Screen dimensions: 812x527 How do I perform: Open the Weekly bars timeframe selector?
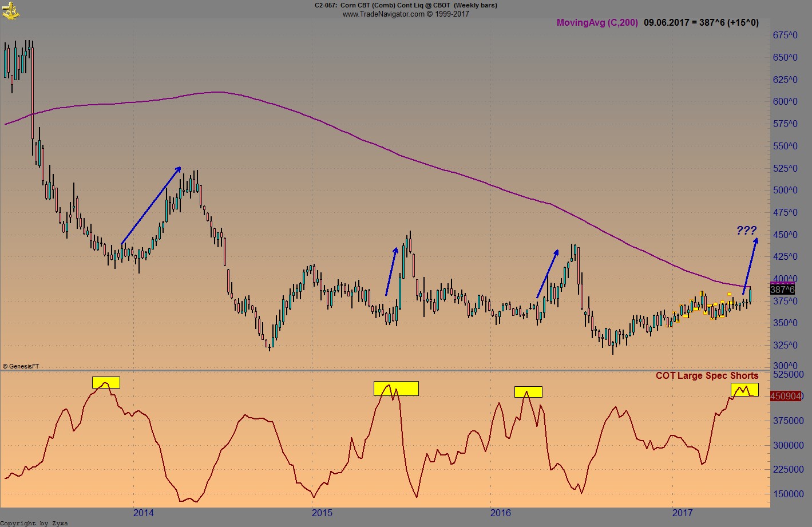click(476, 5)
